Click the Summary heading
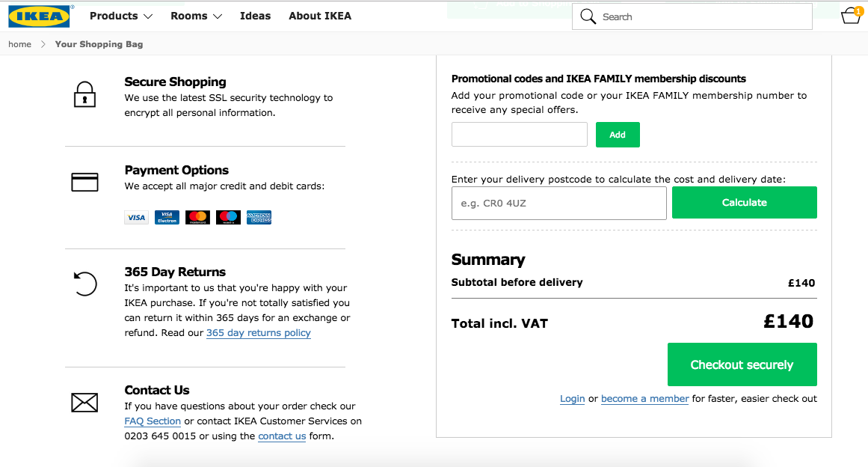This screenshot has height=467, width=868. pyautogui.click(x=488, y=259)
